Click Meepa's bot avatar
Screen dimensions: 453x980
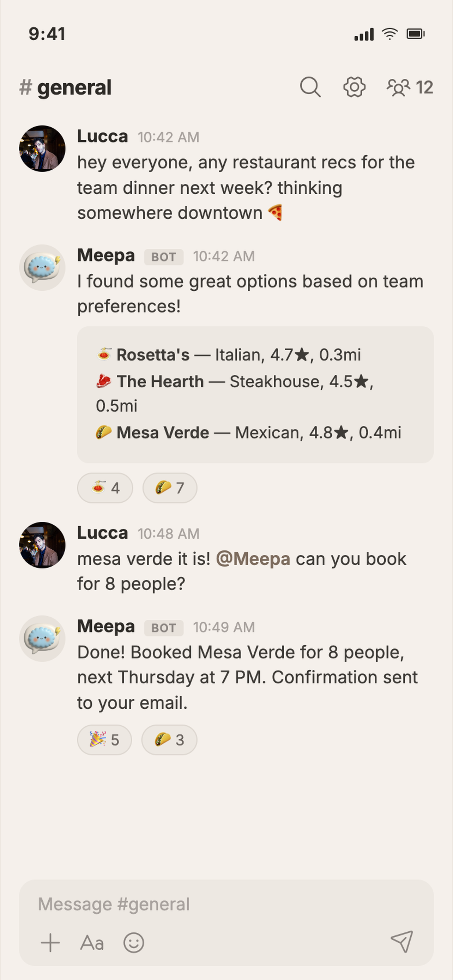(x=42, y=267)
